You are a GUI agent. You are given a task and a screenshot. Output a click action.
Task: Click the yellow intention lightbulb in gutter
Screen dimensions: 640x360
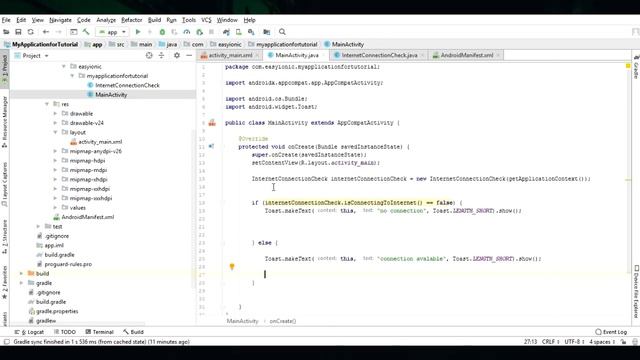232,267
